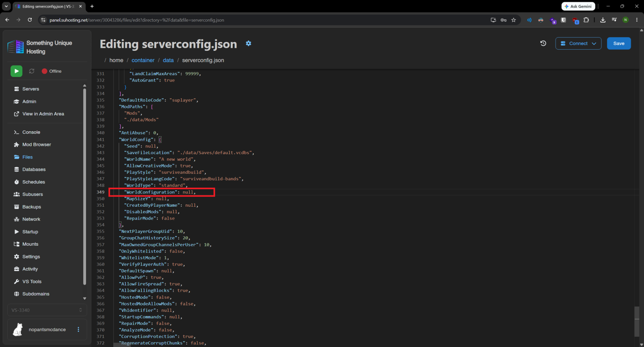Start the server with the green play button
The width and height of the screenshot is (644, 347).
[x=16, y=71]
